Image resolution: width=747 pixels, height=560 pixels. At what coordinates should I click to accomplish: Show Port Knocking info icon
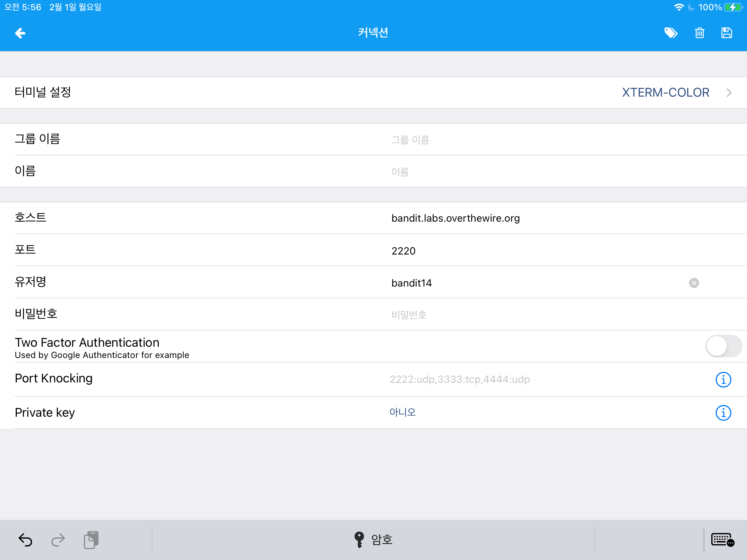click(723, 380)
